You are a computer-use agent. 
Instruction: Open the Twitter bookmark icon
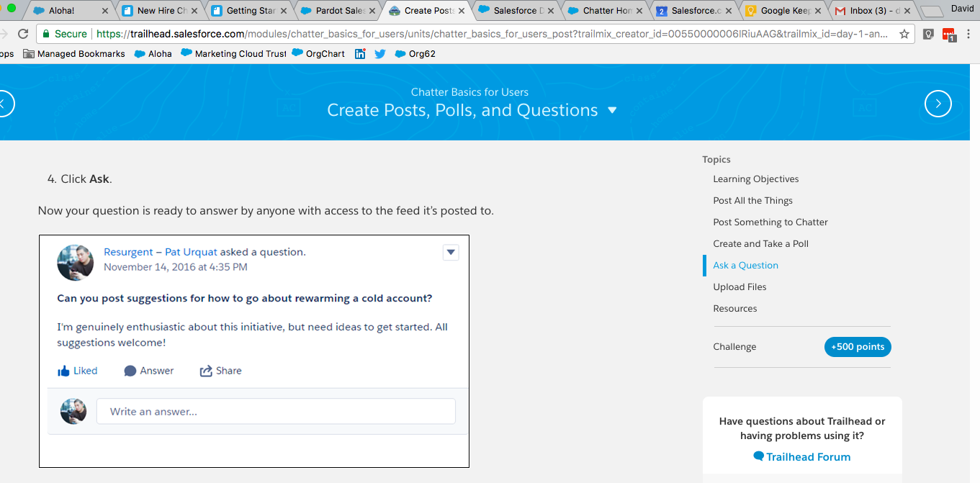[x=380, y=54]
